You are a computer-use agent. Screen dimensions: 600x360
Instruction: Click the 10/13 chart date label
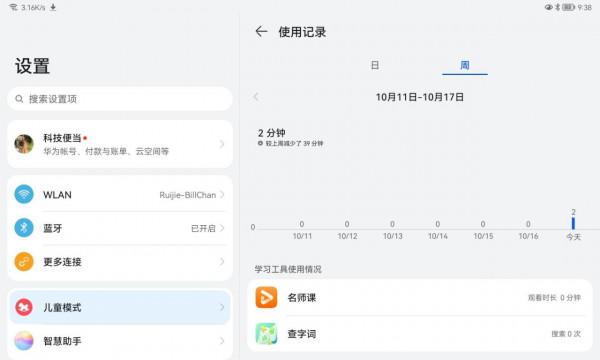coord(393,236)
